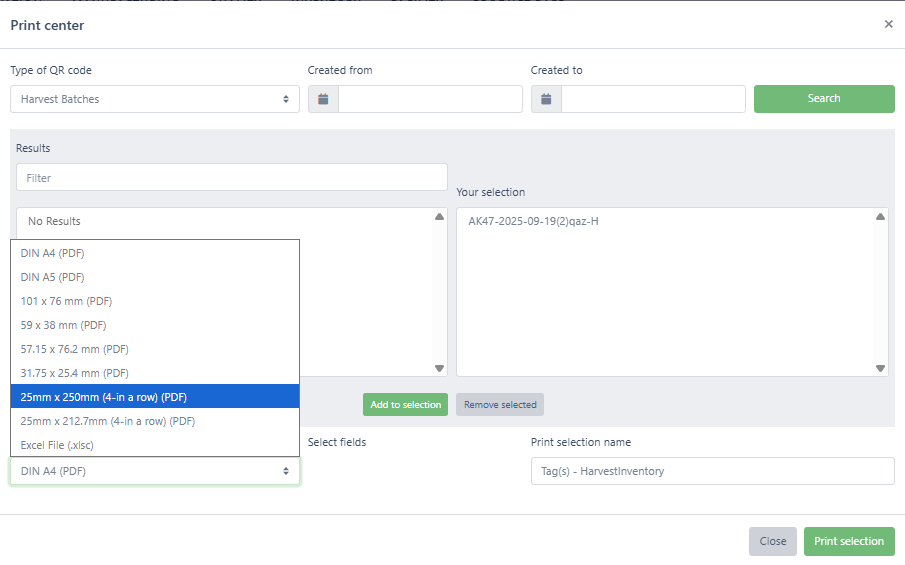905x565 pixels.
Task: Close the Print center dialog with X
Action: pyautogui.click(x=888, y=24)
